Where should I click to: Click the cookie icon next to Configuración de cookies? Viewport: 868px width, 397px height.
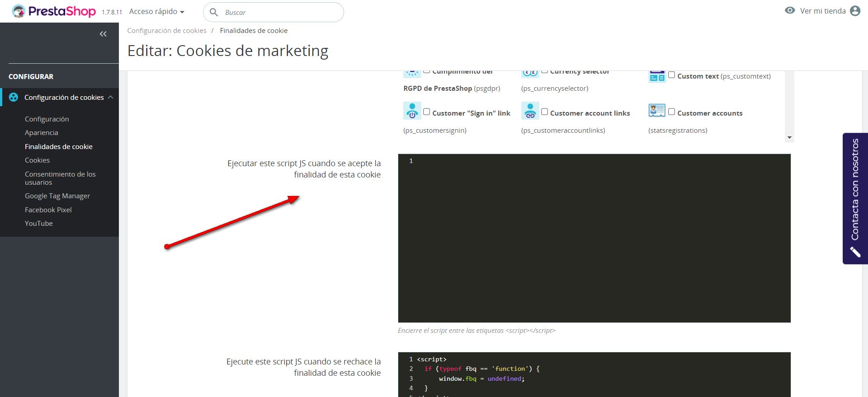[14, 97]
